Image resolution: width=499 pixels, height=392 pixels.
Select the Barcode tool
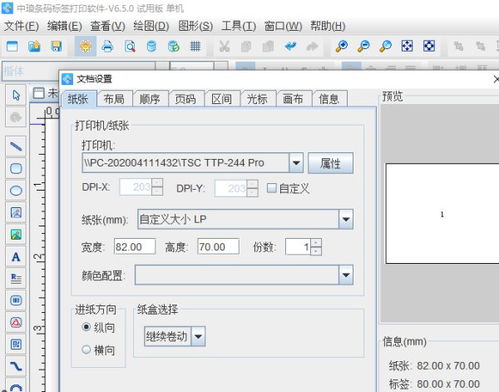[16, 300]
